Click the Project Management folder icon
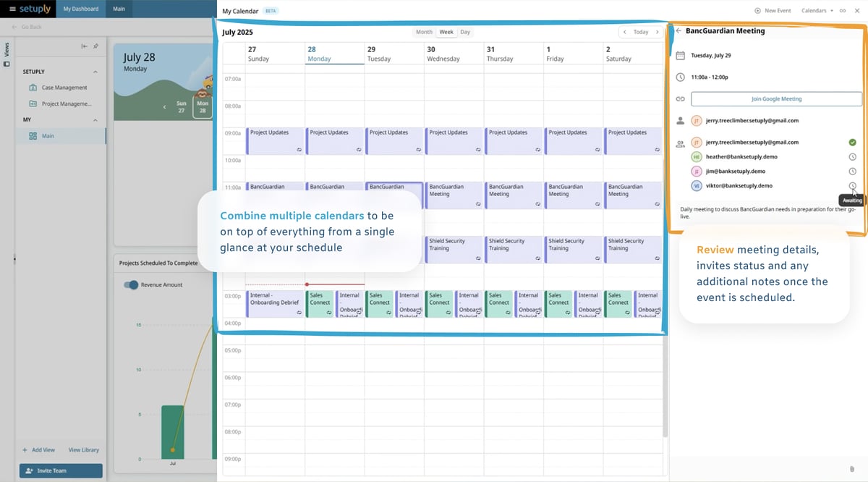Screen dimensions: 868x482 coord(33,103)
